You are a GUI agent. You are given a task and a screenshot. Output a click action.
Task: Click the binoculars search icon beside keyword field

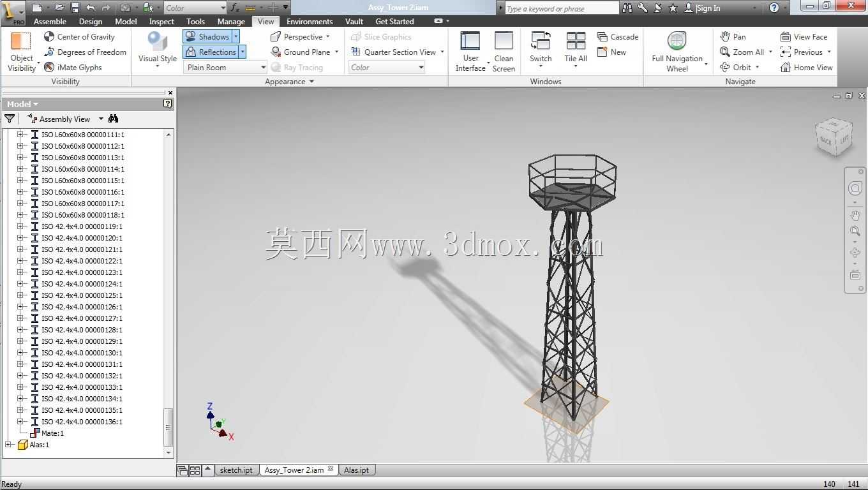point(627,8)
